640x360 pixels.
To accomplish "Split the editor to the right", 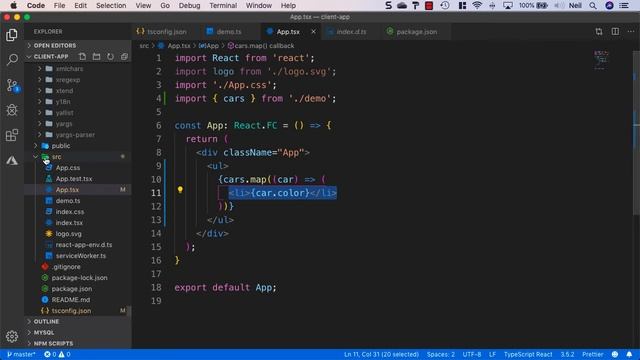I will (x=615, y=31).
